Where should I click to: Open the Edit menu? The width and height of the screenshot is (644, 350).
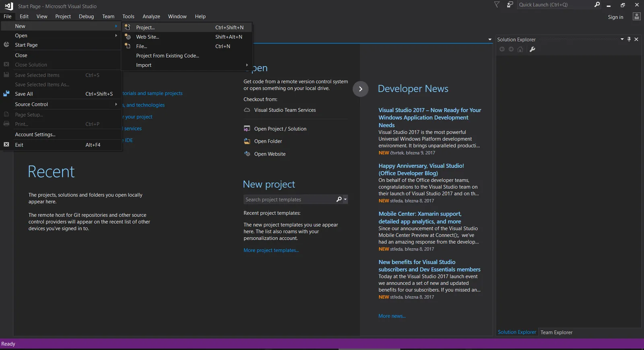tap(24, 16)
